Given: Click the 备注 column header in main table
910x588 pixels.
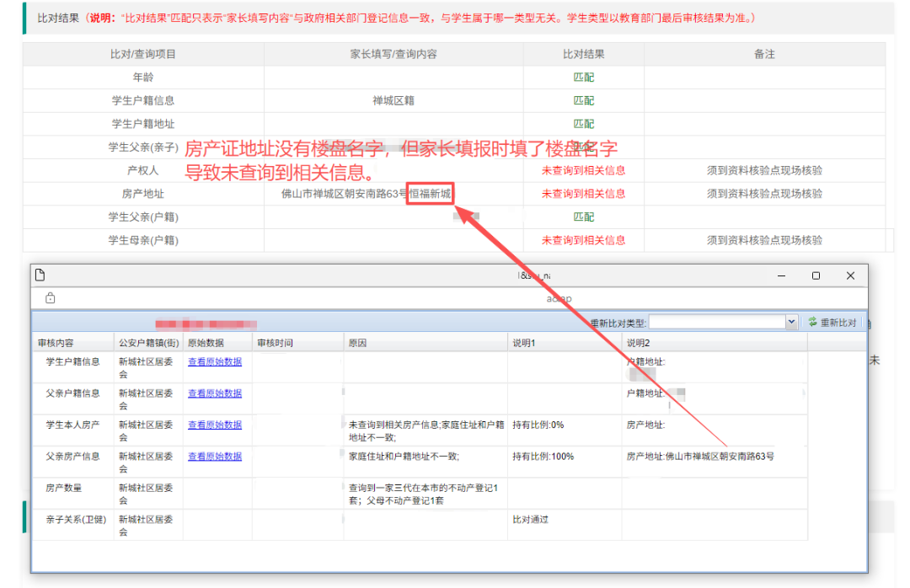Looking at the screenshot, I should point(764,54).
